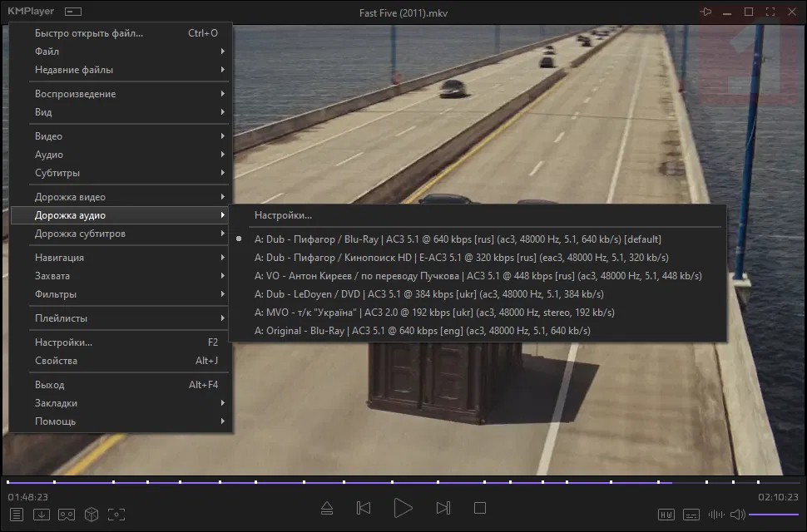Expand the Аудио submenu
Screen dimensions: 807x532
click(x=121, y=155)
